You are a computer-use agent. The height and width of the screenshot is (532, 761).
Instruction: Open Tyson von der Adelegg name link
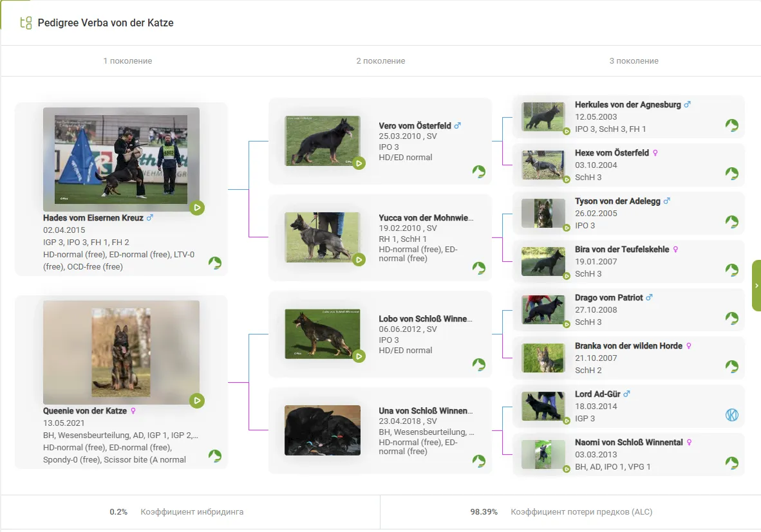pos(617,201)
